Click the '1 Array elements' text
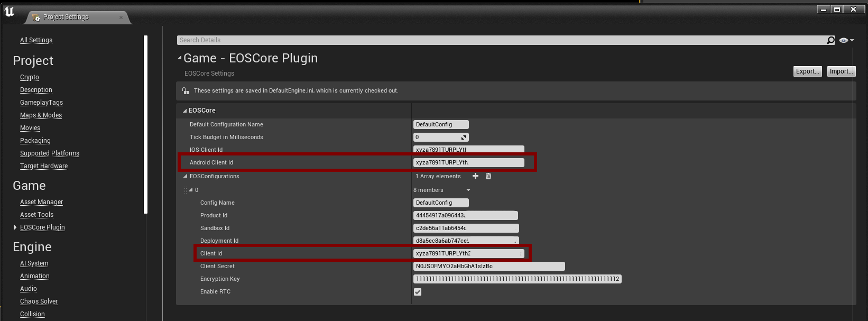Image resolution: width=868 pixels, height=321 pixels. [x=438, y=177]
